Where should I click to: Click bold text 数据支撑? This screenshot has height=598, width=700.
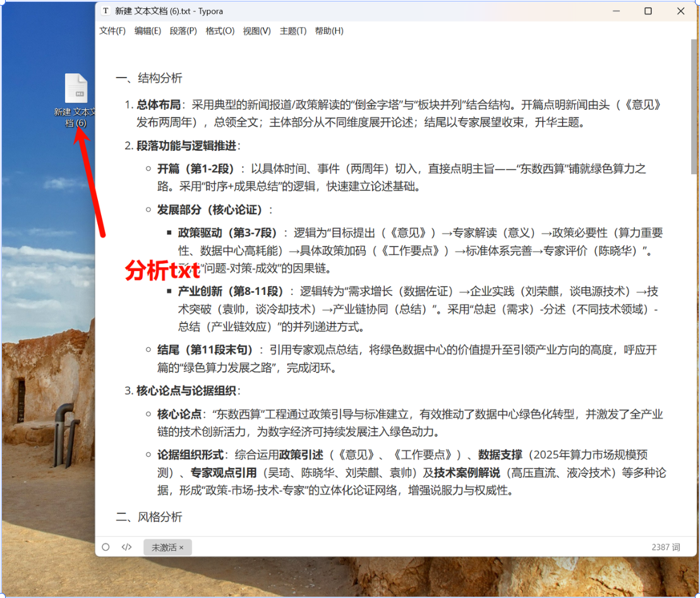click(x=500, y=455)
